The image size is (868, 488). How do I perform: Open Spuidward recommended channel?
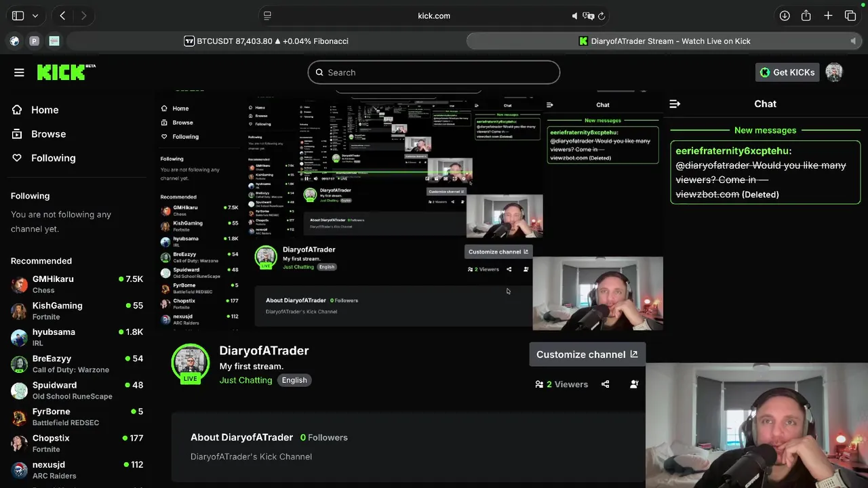77,390
